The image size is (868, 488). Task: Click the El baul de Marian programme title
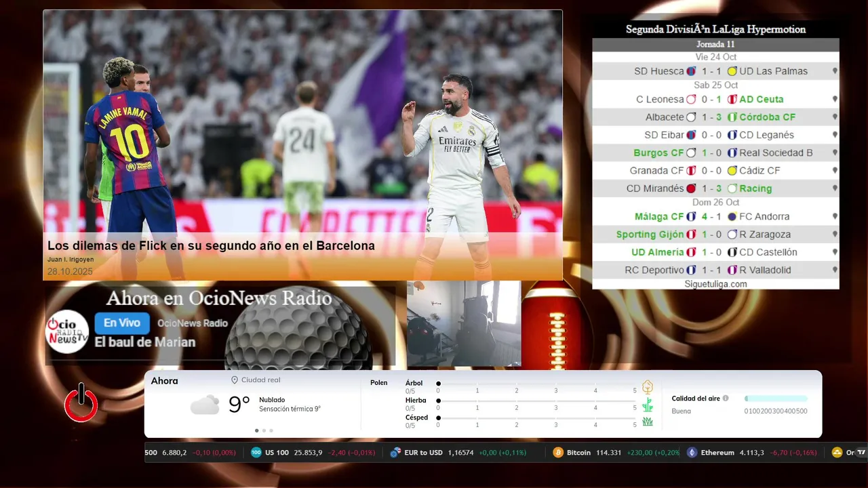(145, 342)
